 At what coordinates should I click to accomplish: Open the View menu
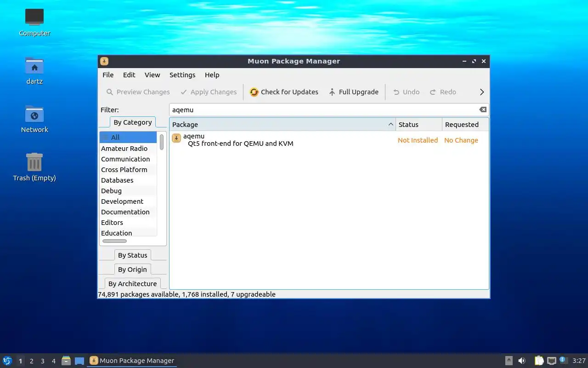(x=153, y=75)
